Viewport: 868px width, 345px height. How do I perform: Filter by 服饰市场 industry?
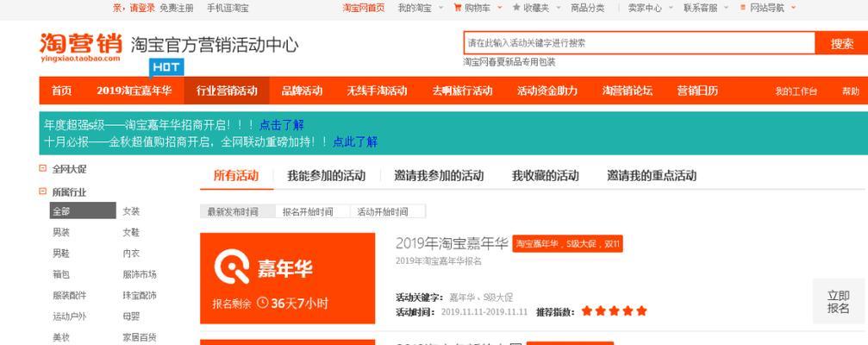point(140,274)
